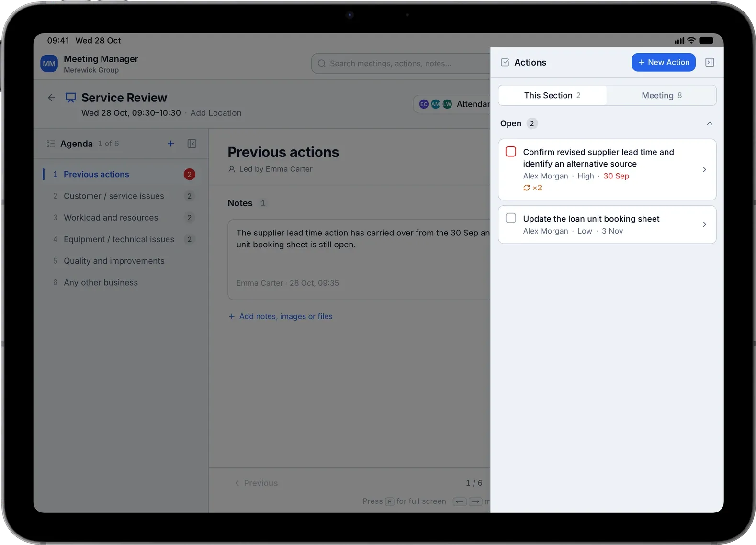Check the Wi-Fi status icon
This screenshot has height=545, width=756.
[x=691, y=41]
